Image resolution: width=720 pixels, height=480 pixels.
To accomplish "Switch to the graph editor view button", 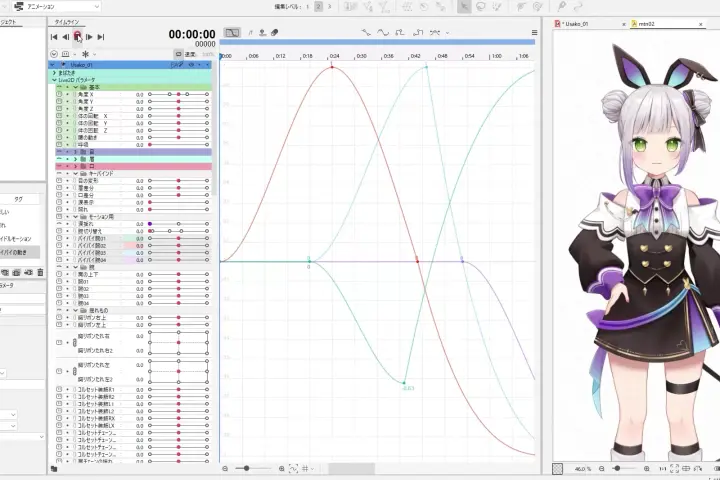I will coord(232,33).
